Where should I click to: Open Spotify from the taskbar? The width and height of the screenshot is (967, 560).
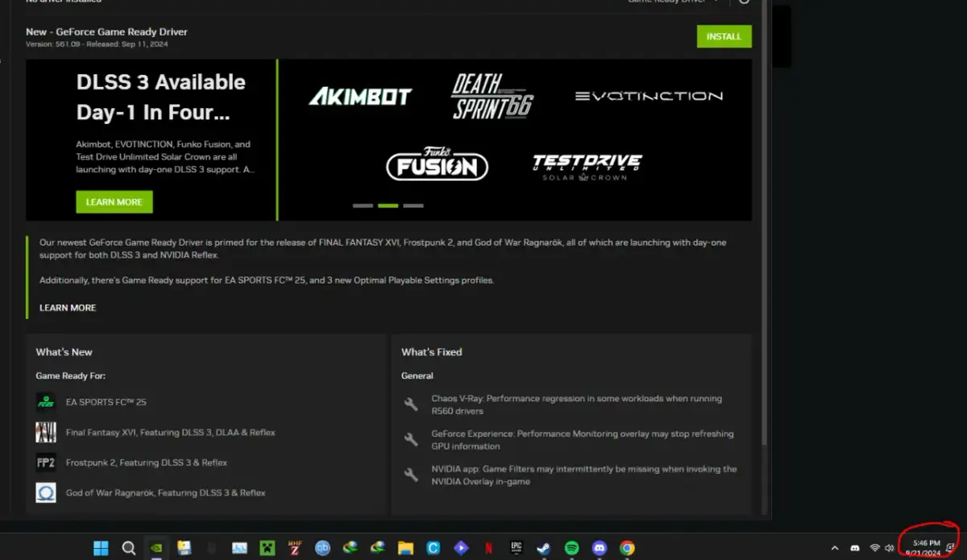[x=571, y=547]
